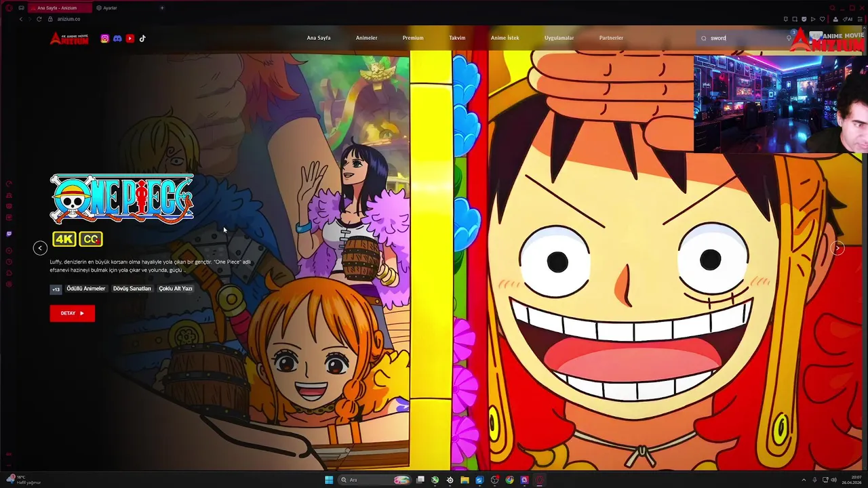Open the profile account icon in toolbar
868x488 pixels.
835,19
